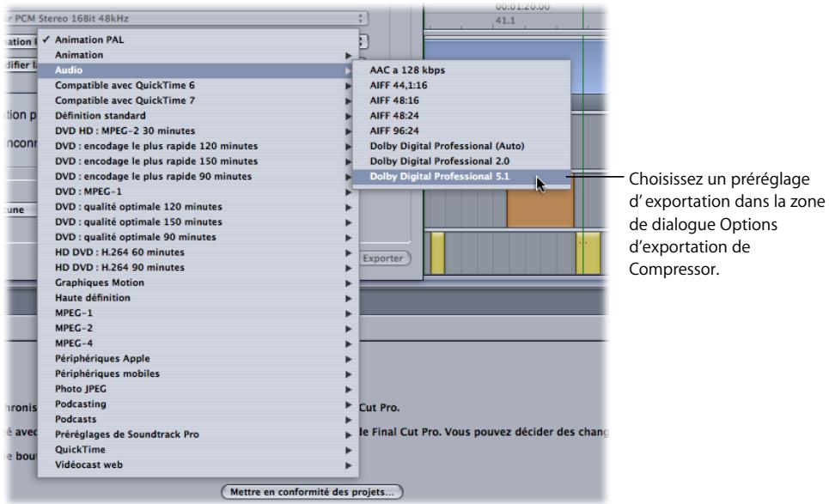Open DVD qualité optimale 90 minutes submenu
Screen dimensions: 829x504
click(x=198, y=237)
